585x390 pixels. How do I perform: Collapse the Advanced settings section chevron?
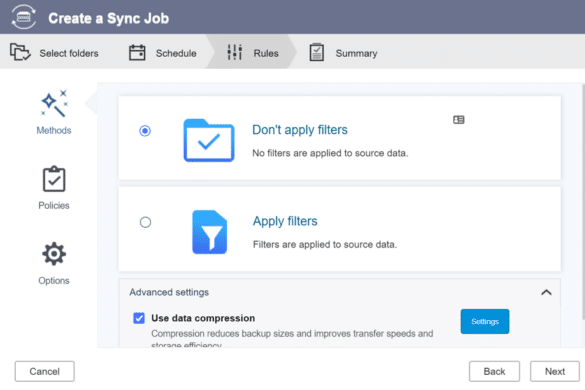tap(546, 292)
